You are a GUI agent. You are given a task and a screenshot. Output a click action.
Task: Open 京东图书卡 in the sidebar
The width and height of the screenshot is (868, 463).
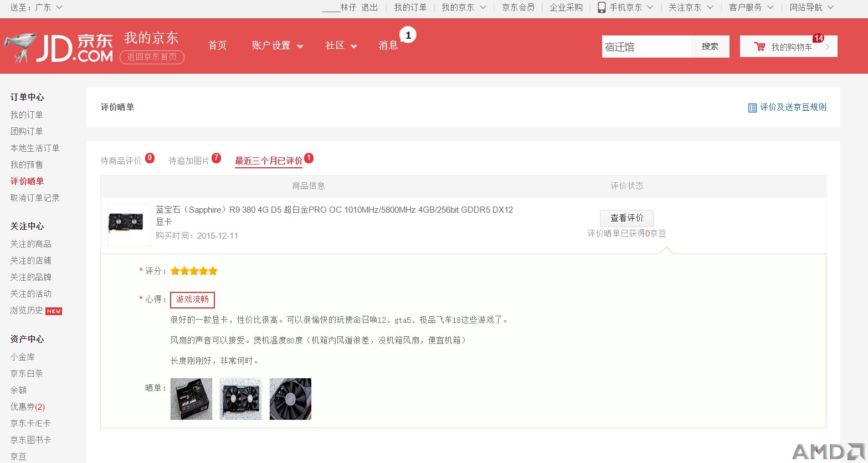(30, 440)
